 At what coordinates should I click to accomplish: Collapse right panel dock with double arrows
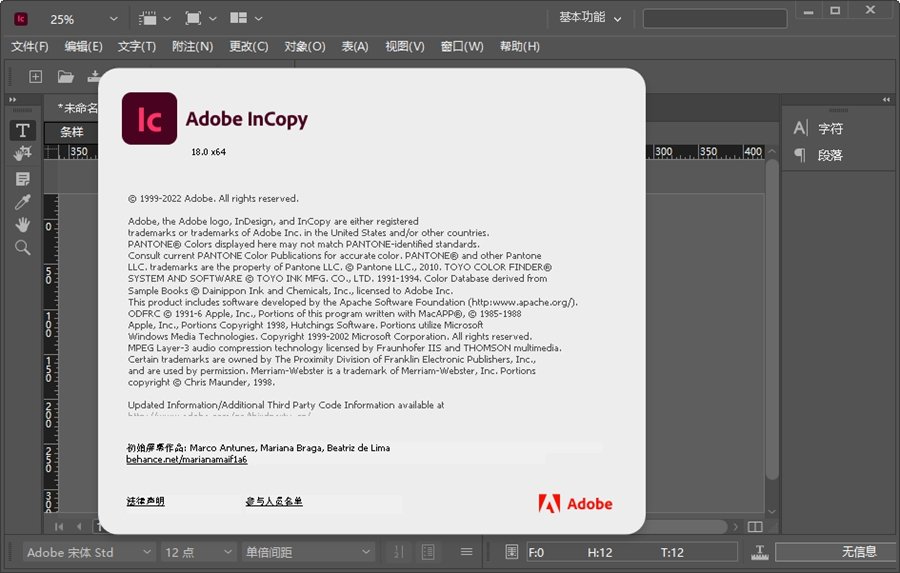click(x=886, y=99)
